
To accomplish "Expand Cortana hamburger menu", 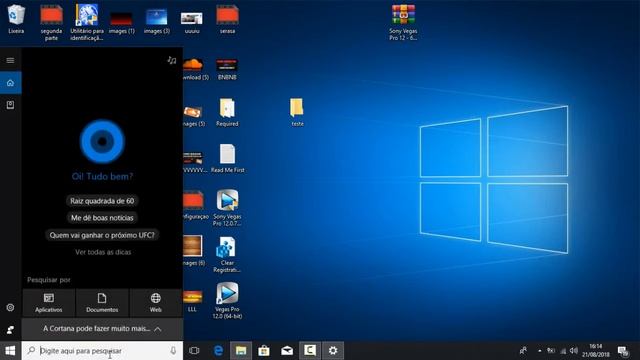I will coord(11,60).
